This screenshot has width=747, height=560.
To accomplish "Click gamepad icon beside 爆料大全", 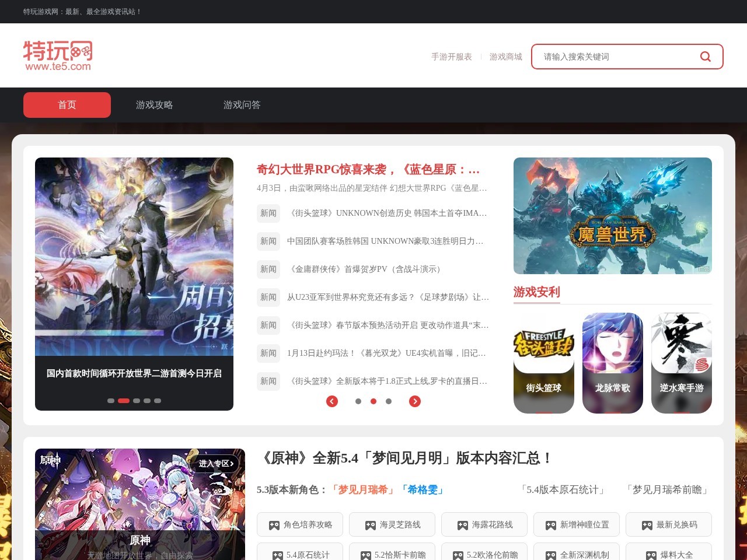I will coord(651,555).
